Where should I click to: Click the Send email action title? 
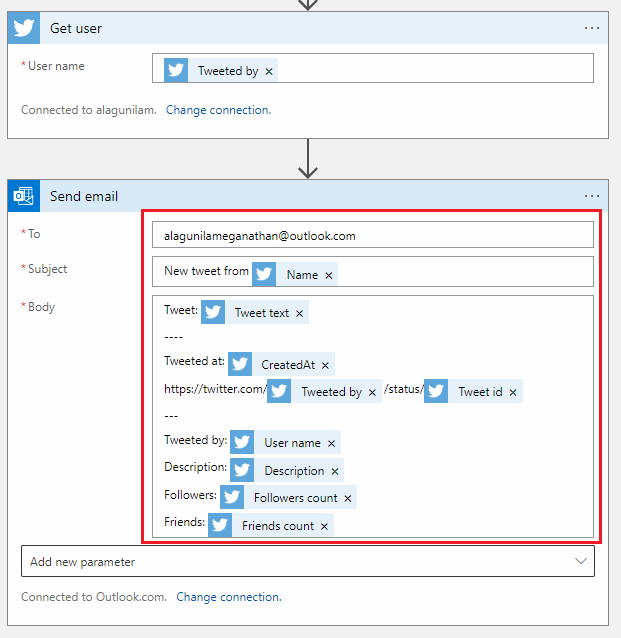pyautogui.click(x=84, y=197)
